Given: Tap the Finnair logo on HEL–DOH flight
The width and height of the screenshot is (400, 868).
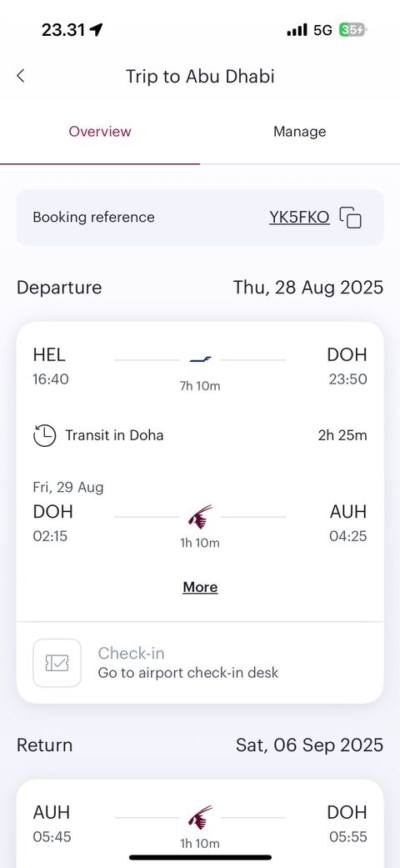Looking at the screenshot, I should [200, 360].
